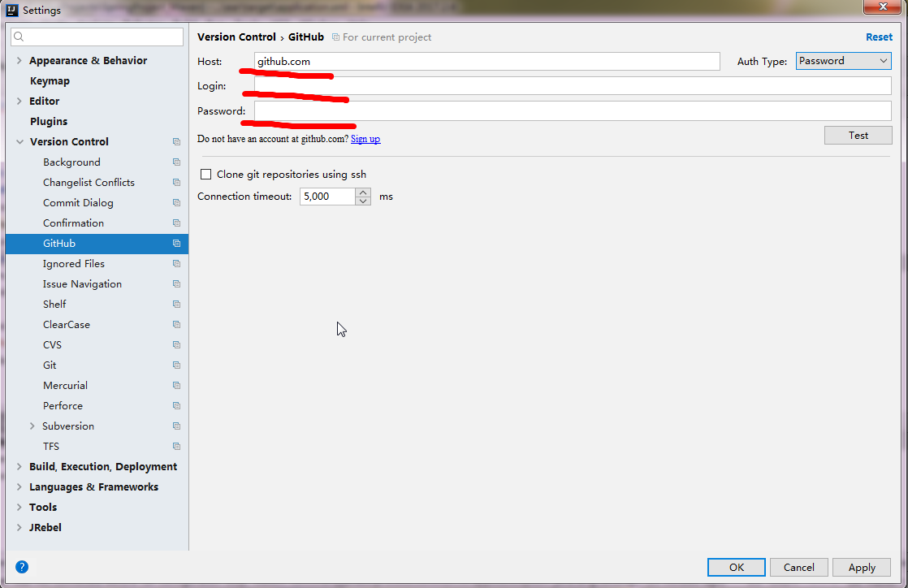This screenshot has width=908, height=588.
Task: Click the project-level icon beside Changelist Conflicts
Action: [176, 183]
